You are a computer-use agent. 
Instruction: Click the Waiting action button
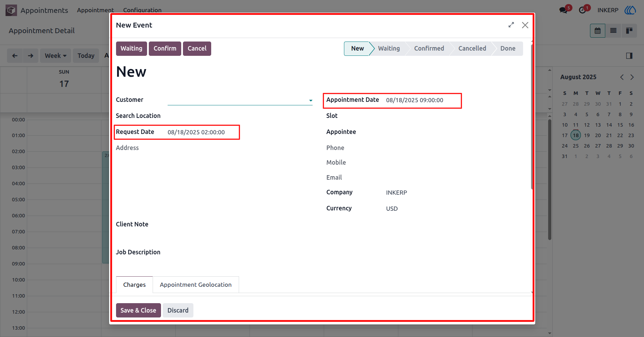pos(131,48)
